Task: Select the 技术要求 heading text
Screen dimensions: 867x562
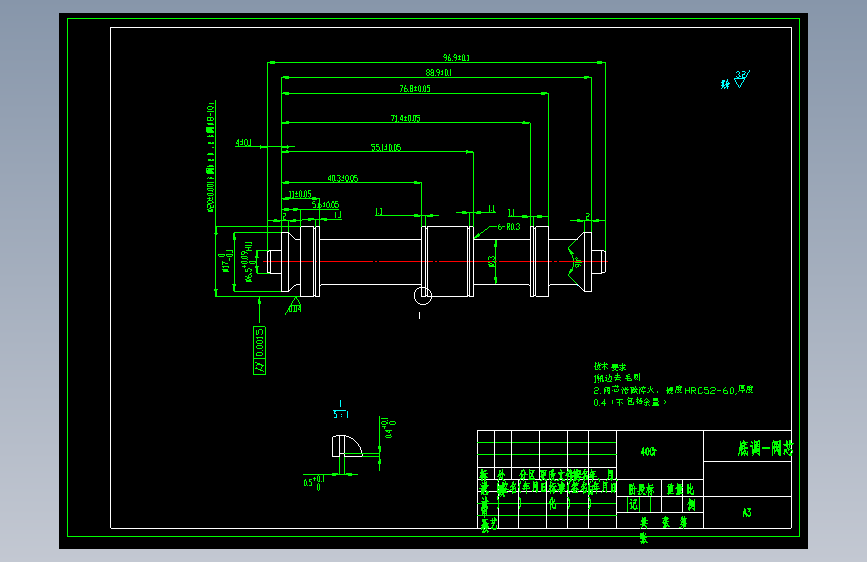Action: [x=610, y=367]
